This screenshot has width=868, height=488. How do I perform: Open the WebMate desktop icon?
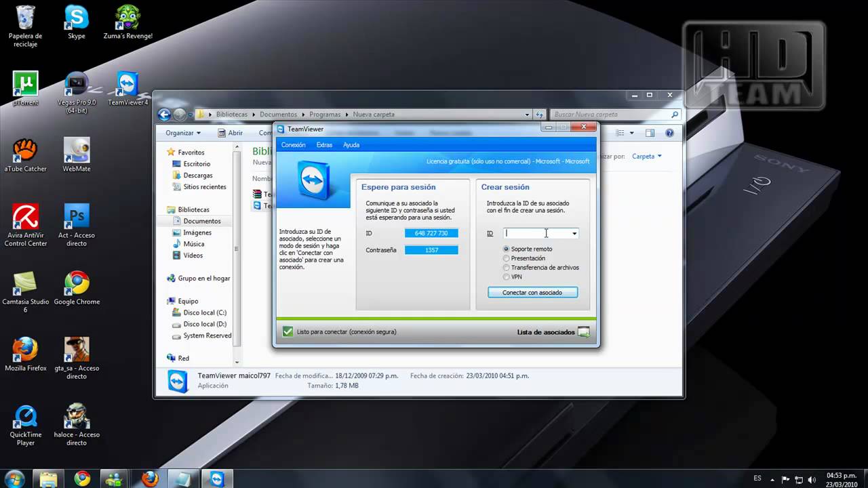pyautogui.click(x=77, y=155)
